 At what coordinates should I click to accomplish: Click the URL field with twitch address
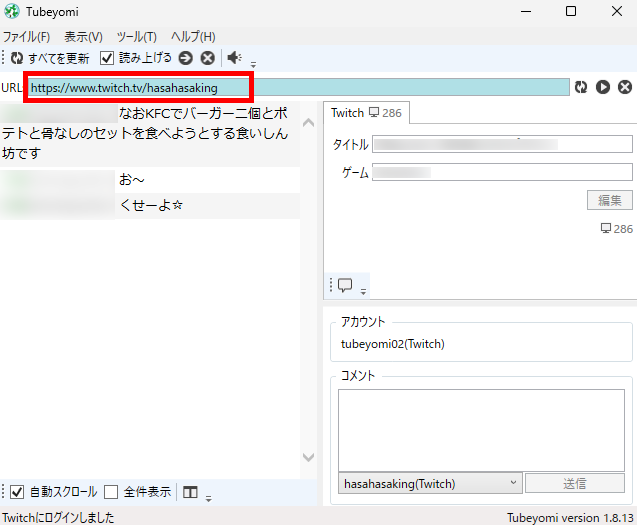[299, 87]
